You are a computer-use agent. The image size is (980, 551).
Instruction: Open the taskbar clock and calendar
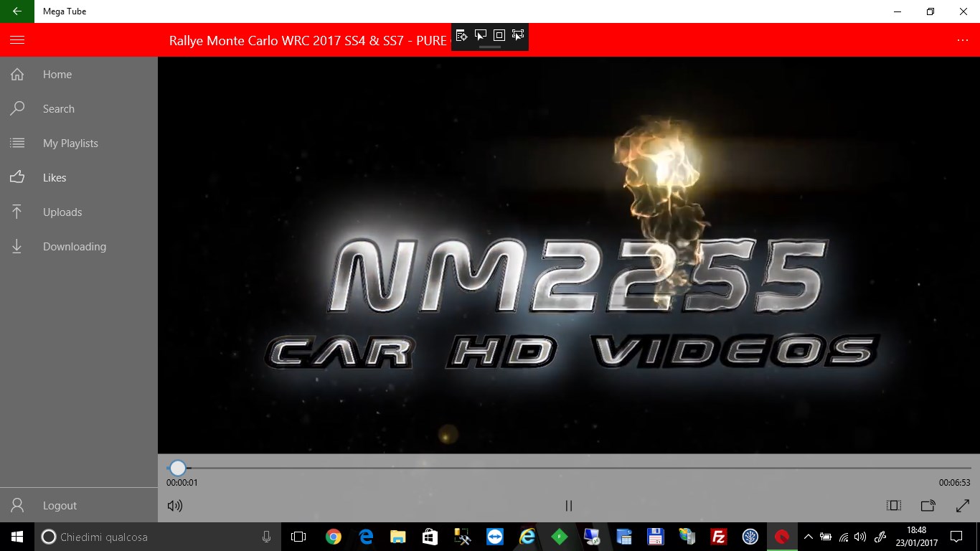tap(917, 537)
